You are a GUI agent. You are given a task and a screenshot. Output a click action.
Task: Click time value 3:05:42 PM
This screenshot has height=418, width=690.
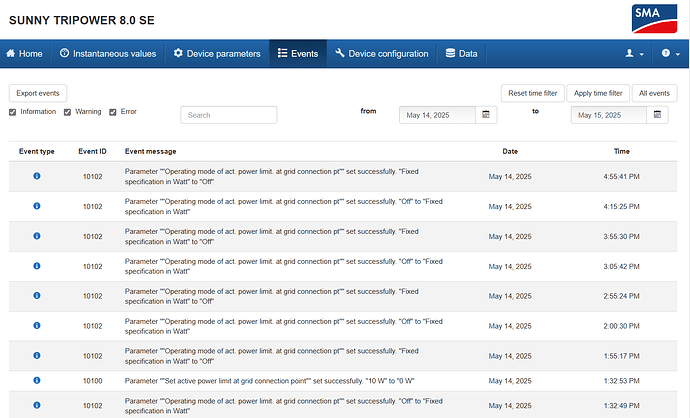click(621, 266)
